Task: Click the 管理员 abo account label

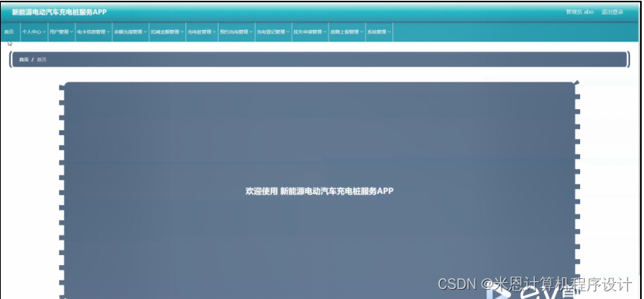Action: click(x=579, y=12)
